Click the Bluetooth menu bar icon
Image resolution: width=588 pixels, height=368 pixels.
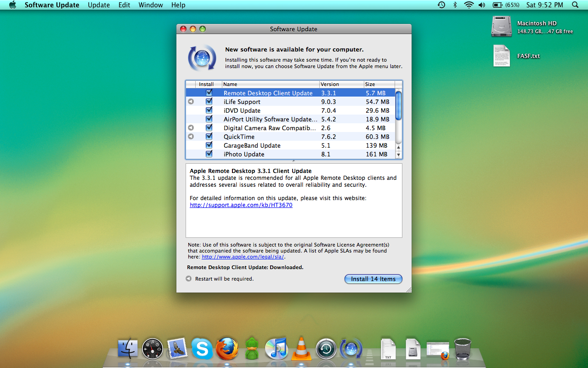(x=455, y=5)
